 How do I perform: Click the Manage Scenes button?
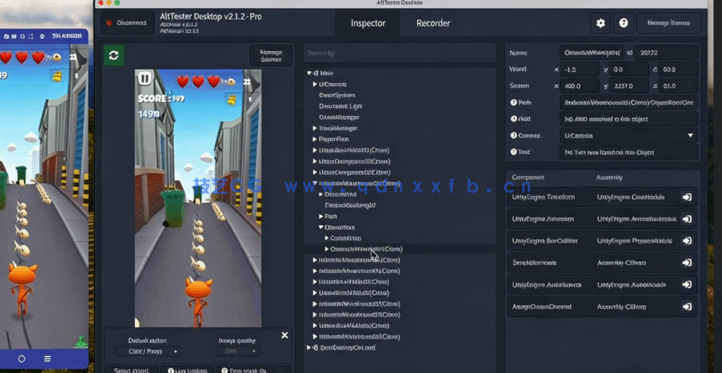271,56
